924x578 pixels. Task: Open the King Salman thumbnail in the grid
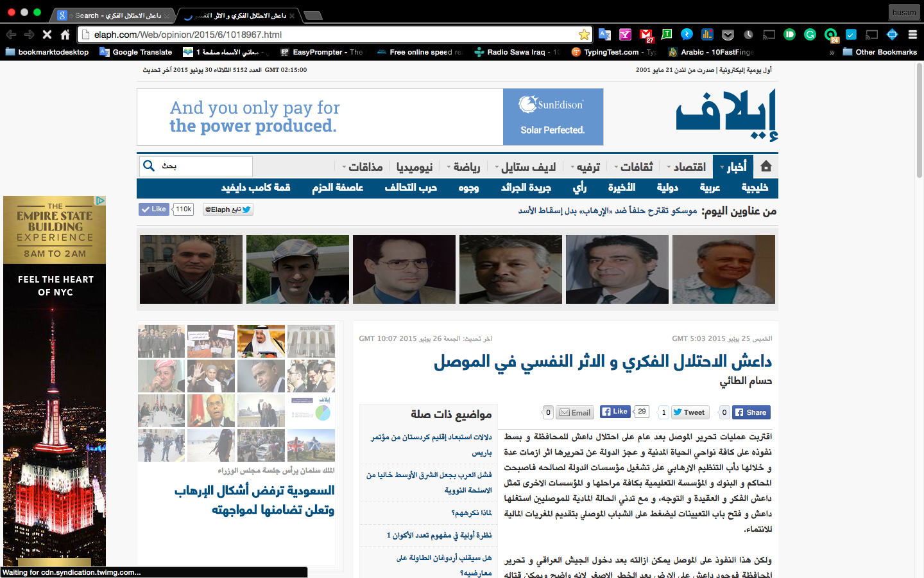261,341
